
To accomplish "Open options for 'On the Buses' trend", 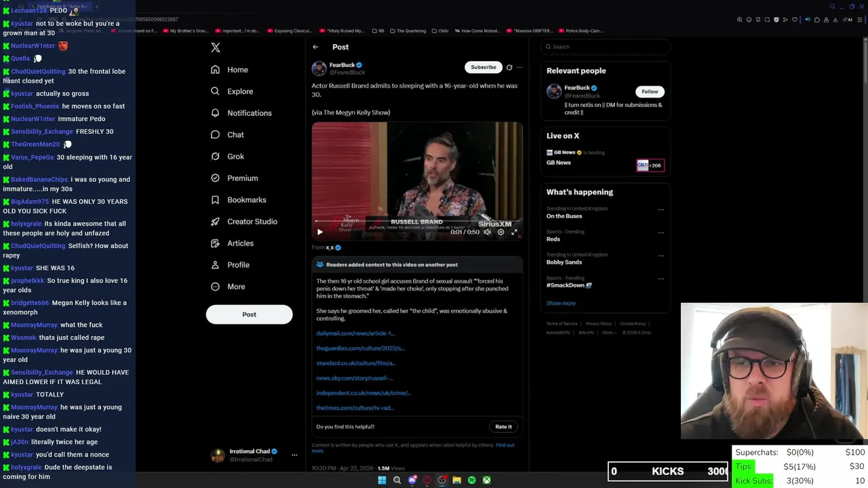I will [661, 209].
